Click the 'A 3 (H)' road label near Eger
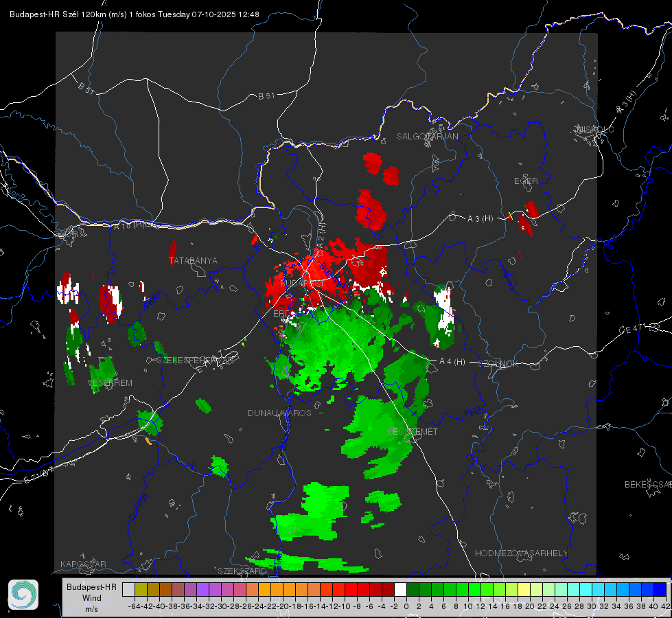 (x=480, y=219)
